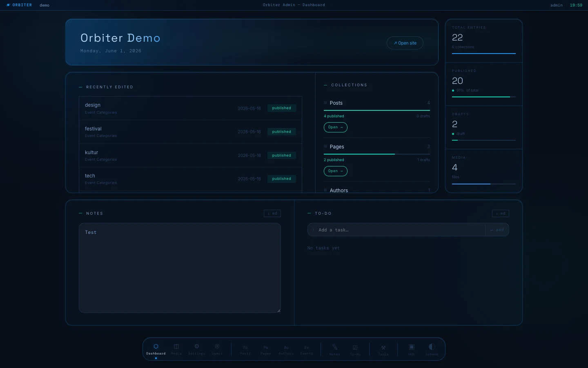Click into the Notes text area
Image resolution: width=588 pixels, height=368 pixels.
(180, 268)
